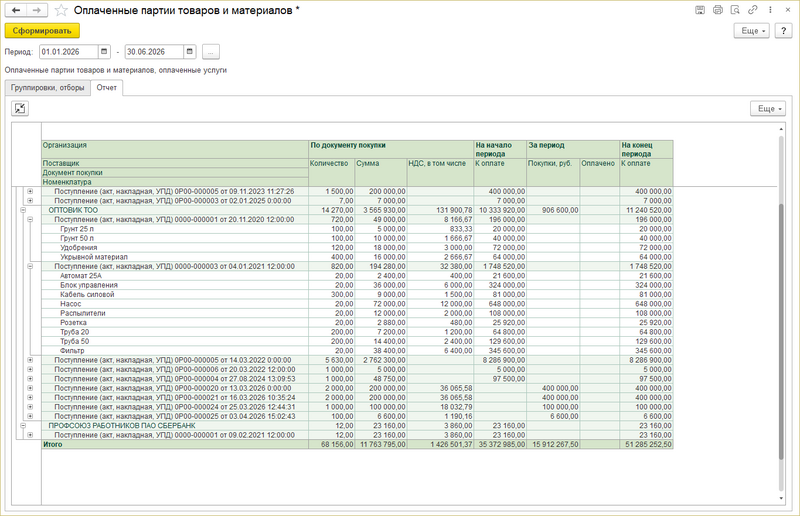Click ОПТОВИК ТОО purchases value 906 600,00

560,210
